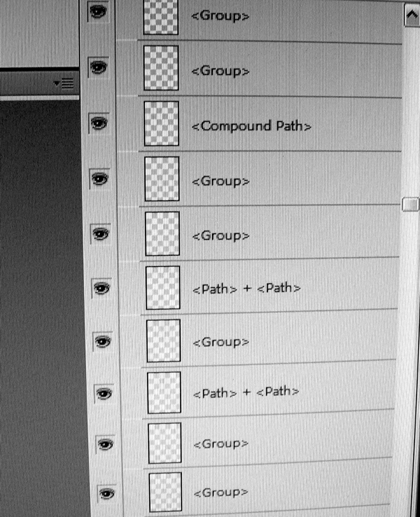Toggle visibility eye of upper Path + Path row
This screenshot has height=517, width=420.
tap(101, 288)
